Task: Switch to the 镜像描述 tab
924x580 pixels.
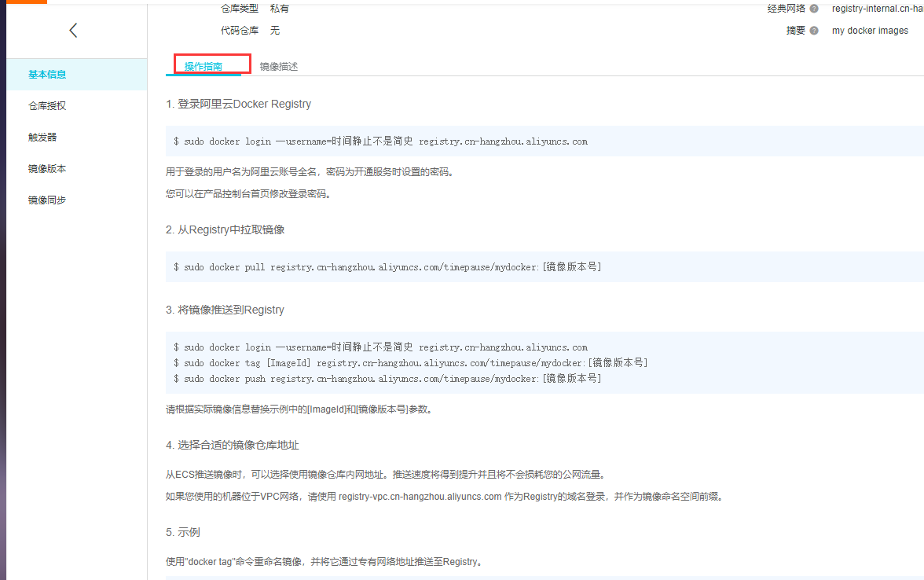Action: click(279, 67)
